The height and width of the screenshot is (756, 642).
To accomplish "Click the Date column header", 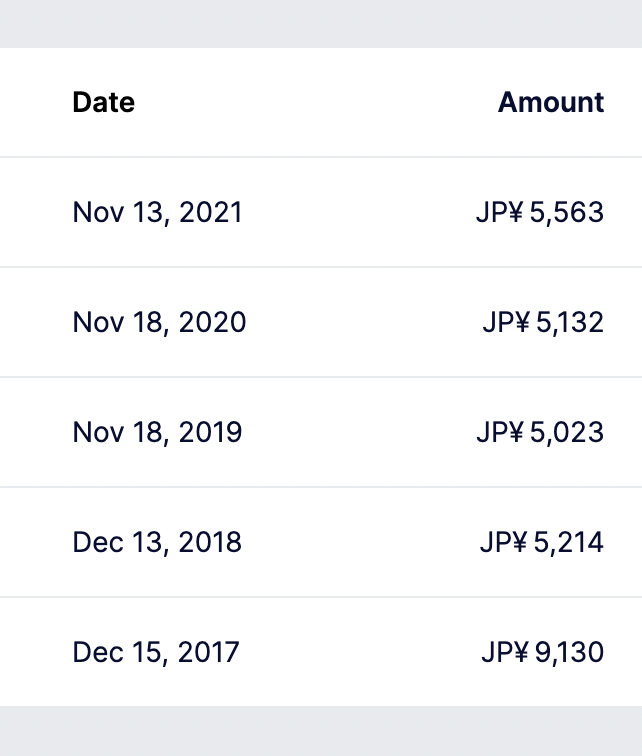I will [x=104, y=102].
